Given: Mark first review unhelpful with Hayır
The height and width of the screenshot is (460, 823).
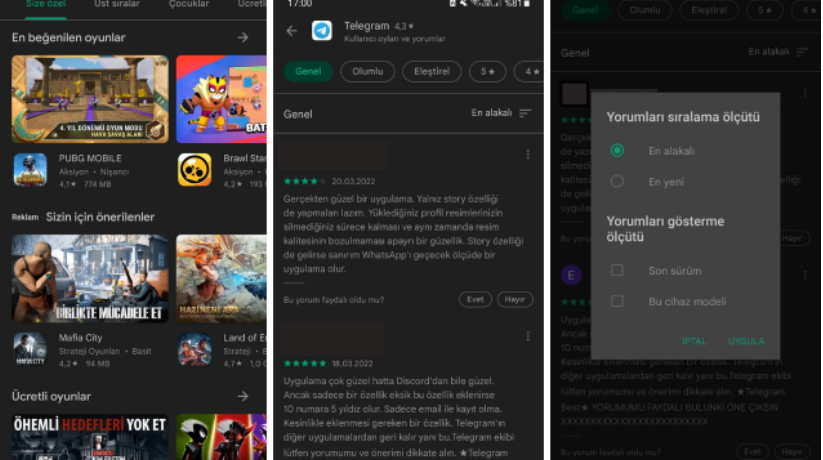Looking at the screenshot, I should pos(514,299).
